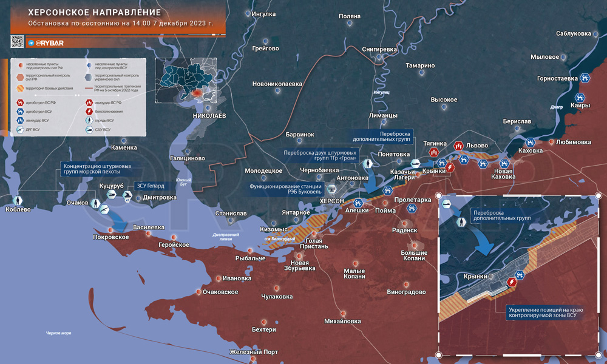Click the QR code beside the @RYBAR handle
Image resolution: width=607 pixels, height=364 pixels.
[x=17, y=41]
